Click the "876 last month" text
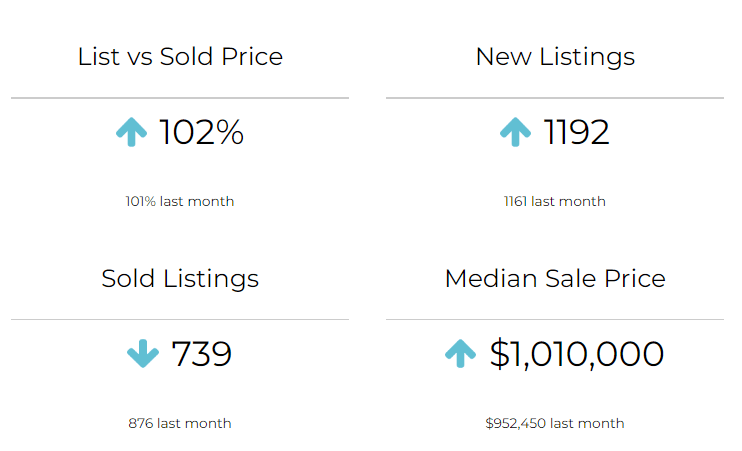Image resolution: width=742 pixels, height=451 pixels. (180, 423)
